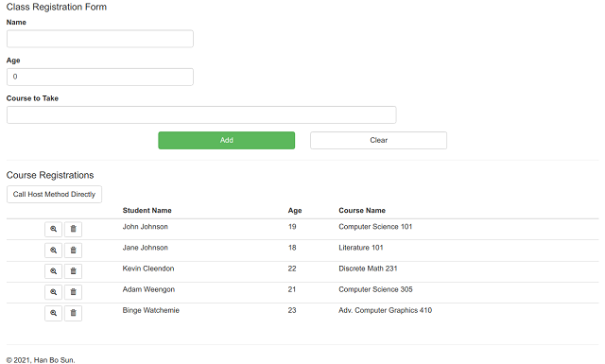Click the Age column header
The image size is (605, 364).
point(295,211)
